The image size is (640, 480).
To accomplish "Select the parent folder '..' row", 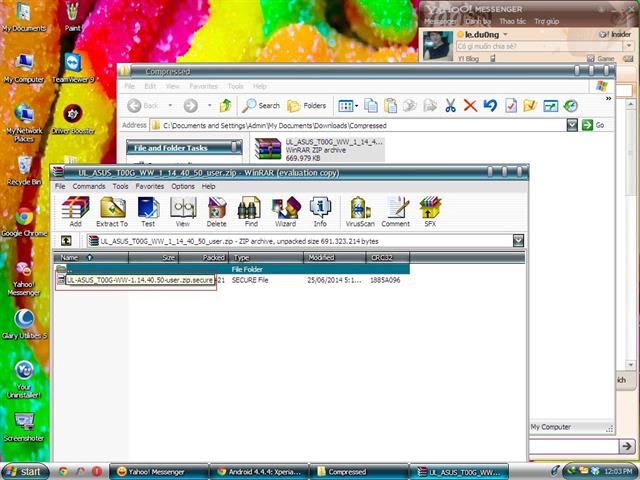I will [232, 269].
